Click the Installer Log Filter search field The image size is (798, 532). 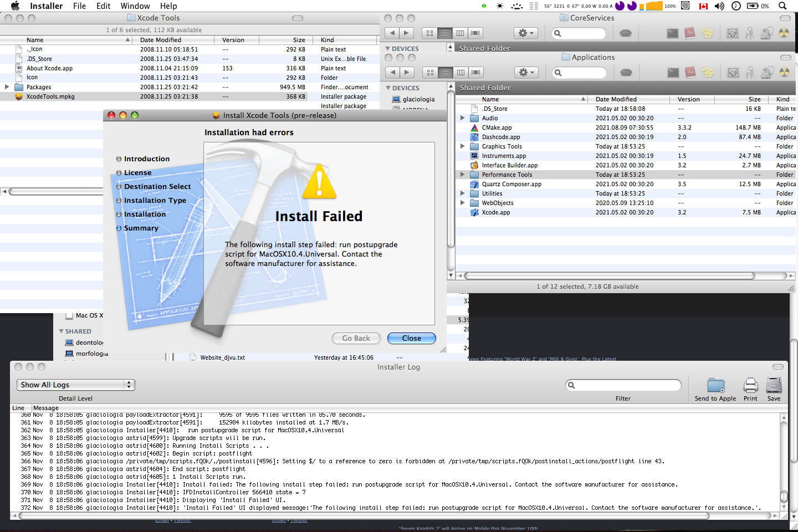pos(623,385)
